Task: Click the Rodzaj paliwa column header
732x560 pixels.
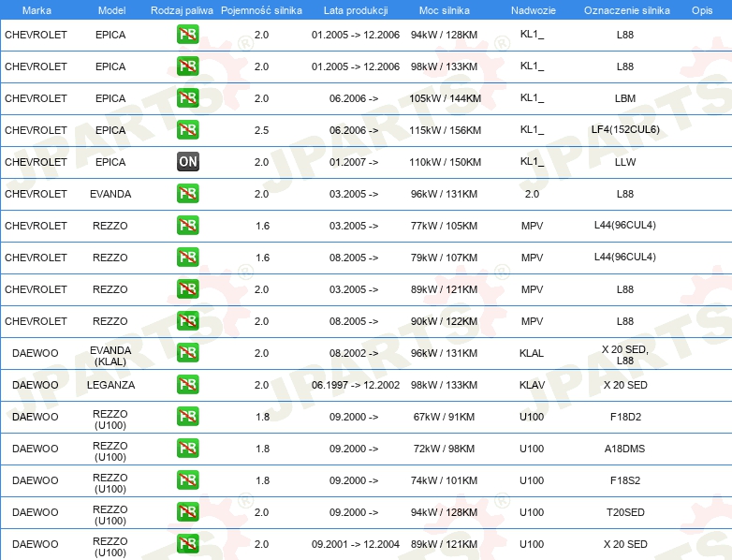Action: click(182, 10)
